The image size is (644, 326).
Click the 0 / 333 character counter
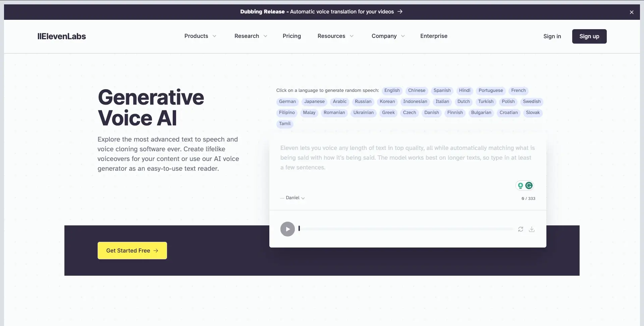click(x=528, y=199)
